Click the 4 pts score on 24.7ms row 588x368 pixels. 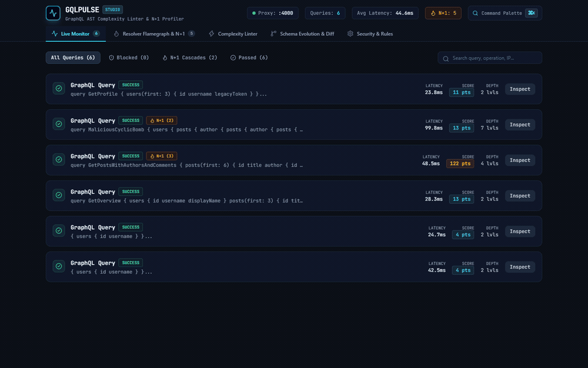463,235
